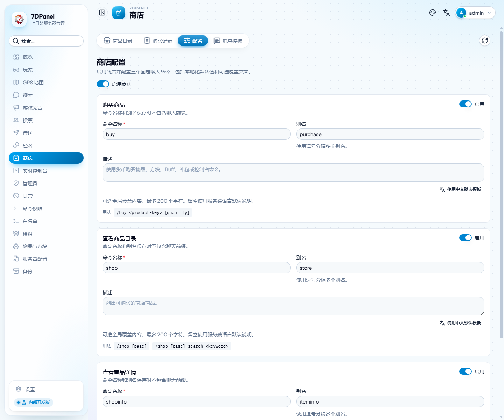This screenshot has height=420, width=504.
Task: Open 封禁 bans page
Action: [46, 196]
